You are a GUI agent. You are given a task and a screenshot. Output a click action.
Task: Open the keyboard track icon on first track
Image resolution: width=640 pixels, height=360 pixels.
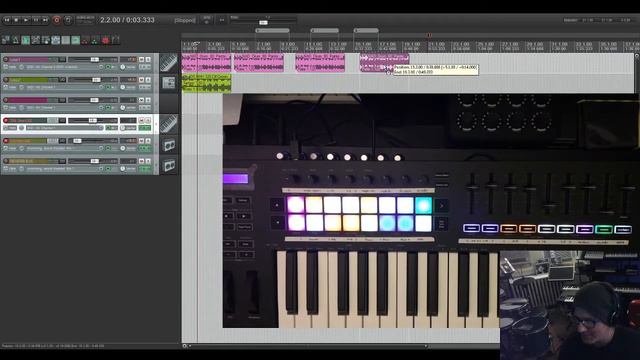(x=169, y=63)
